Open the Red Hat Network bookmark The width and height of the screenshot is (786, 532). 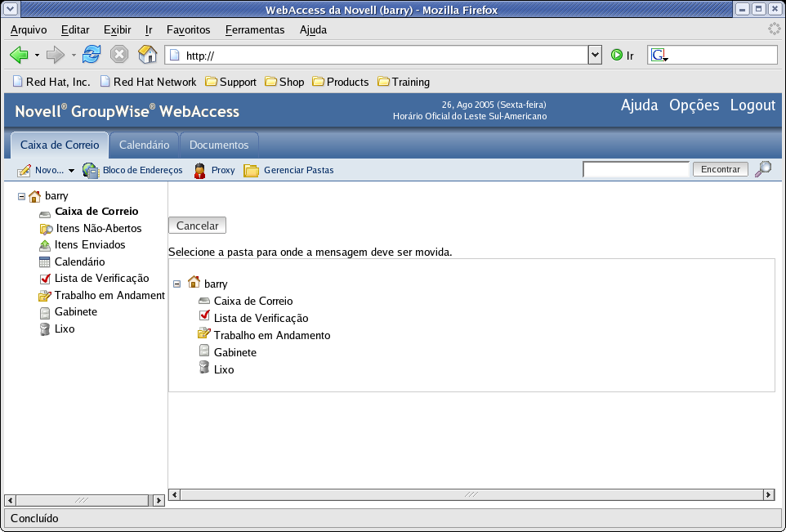tap(149, 82)
